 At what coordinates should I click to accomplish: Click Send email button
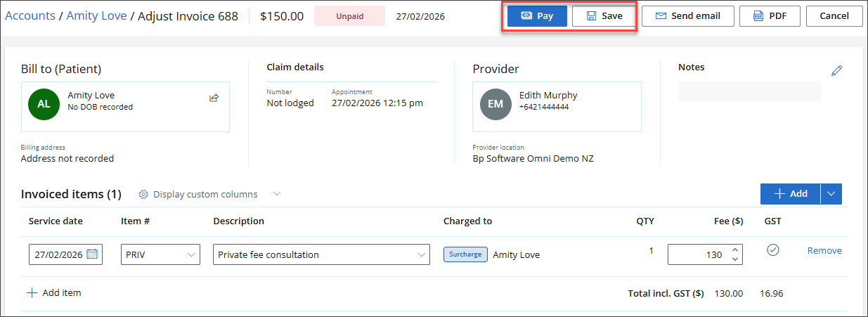(x=687, y=16)
